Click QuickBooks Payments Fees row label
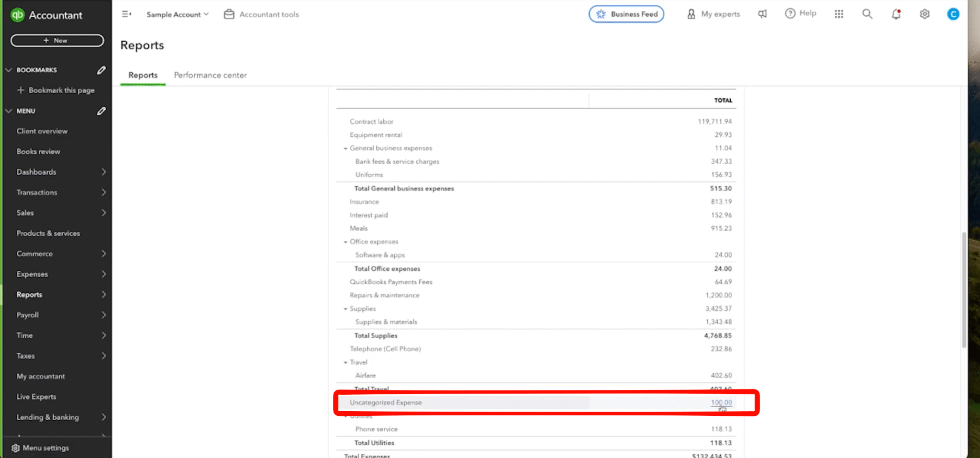The image size is (980, 458). tap(391, 282)
